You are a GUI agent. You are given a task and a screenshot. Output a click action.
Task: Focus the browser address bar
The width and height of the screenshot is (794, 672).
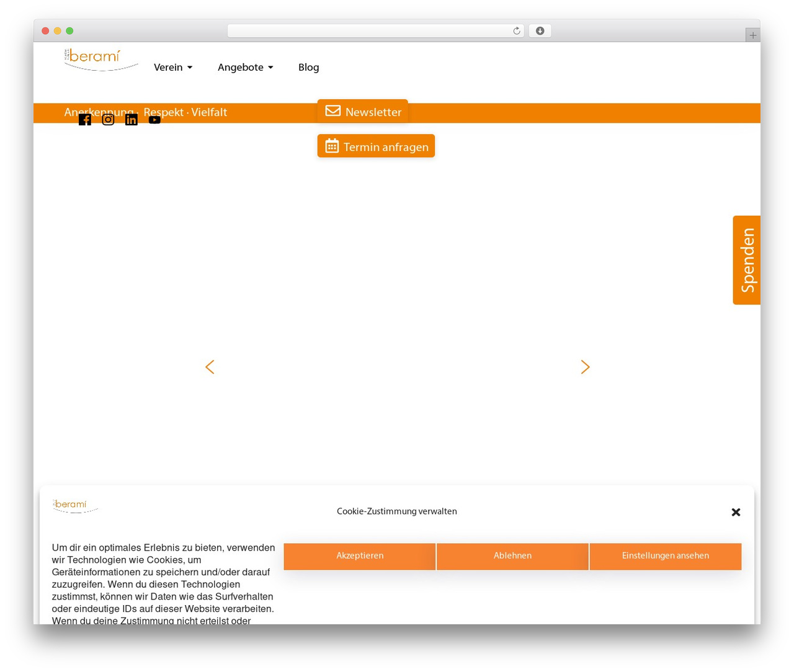375,31
